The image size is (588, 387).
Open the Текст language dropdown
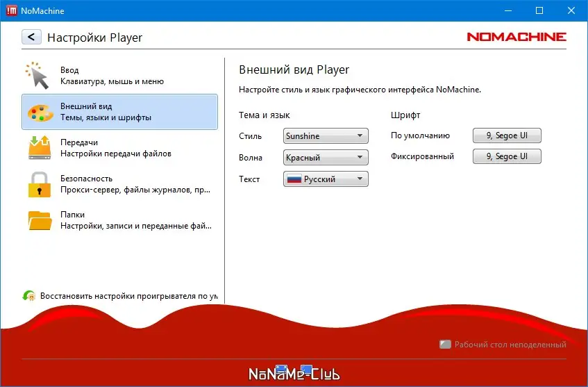point(326,179)
